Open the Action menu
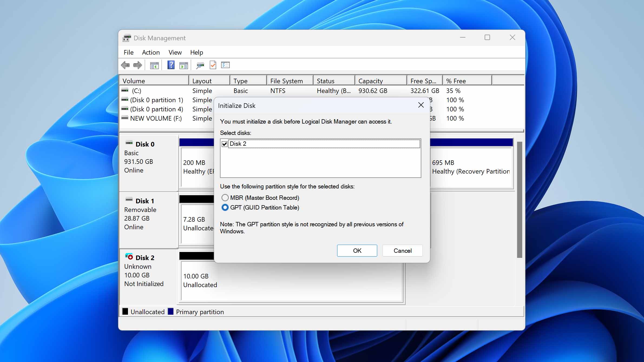644x362 pixels. tap(151, 52)
